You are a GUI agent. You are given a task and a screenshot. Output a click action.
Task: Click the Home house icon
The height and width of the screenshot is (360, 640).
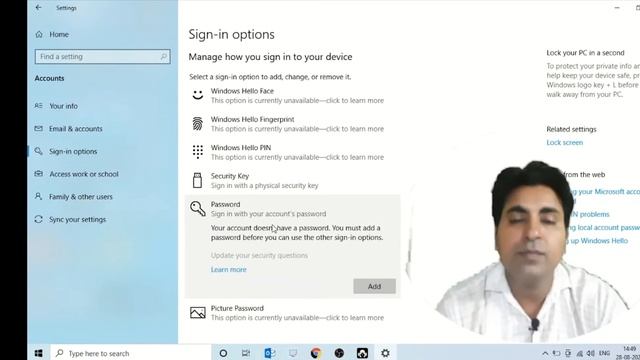pyautogui.click(x=39, y=35)
